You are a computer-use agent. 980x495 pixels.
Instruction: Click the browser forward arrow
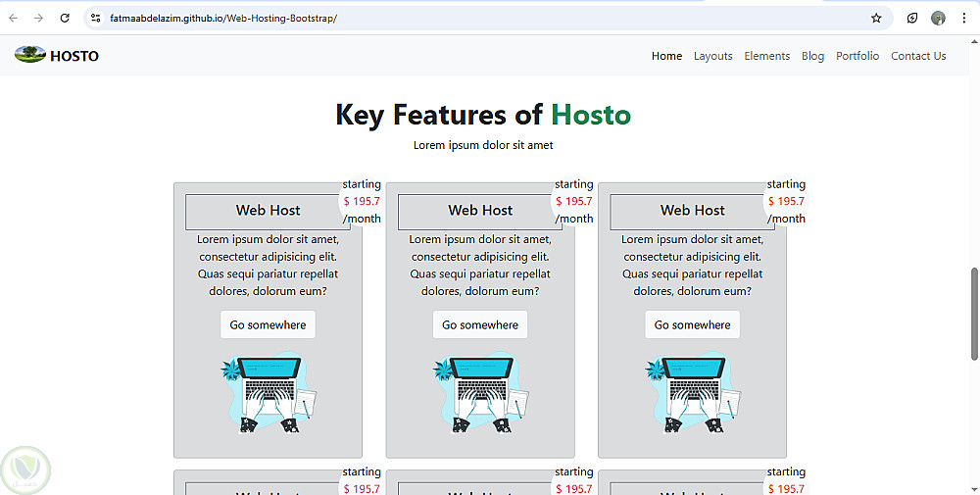(39, 18)
